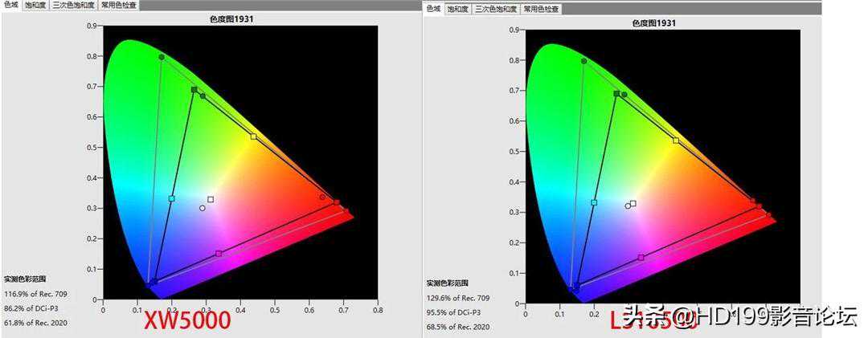Click the yellow square marker in right chart
Viewport: 868px width, 338px height.
coord(676,140)
